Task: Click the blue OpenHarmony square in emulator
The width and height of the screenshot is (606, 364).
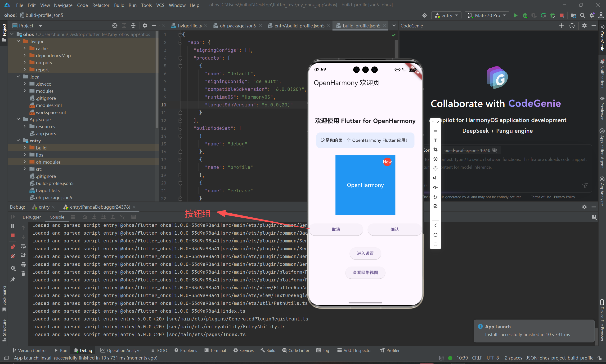Action: click(x=365, y=185)
